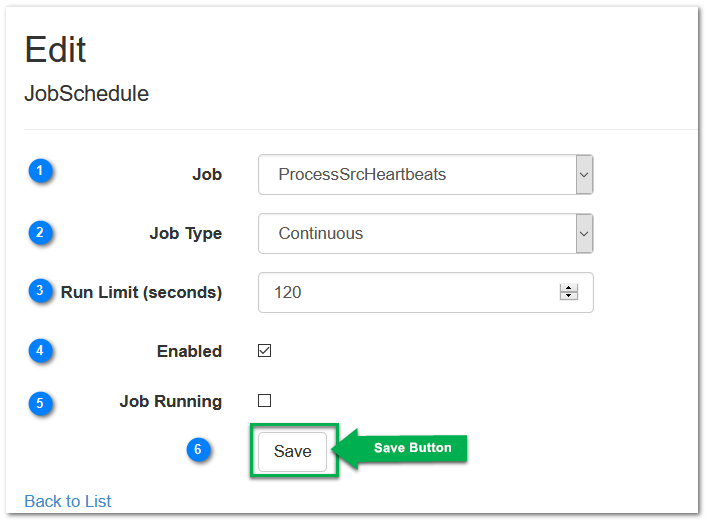708x523 pixels.
Task: Click the Save button
Action: tap(293, 451)
